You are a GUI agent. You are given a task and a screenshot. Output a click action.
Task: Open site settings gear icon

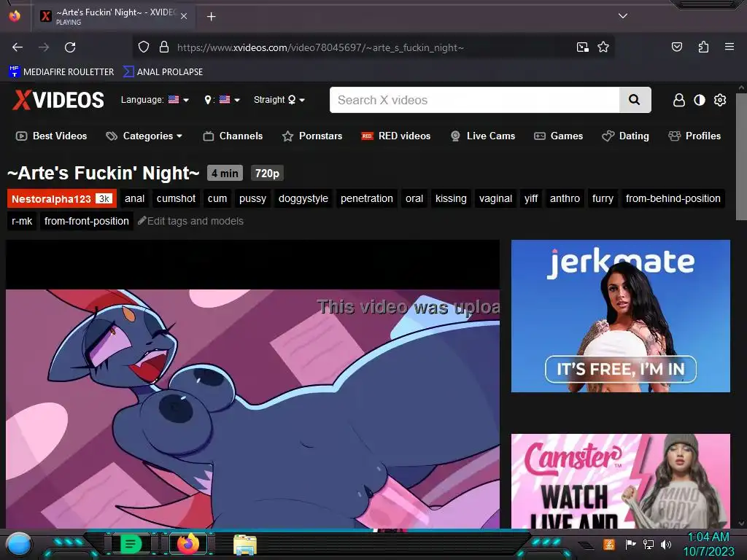[x=720, y=100]
